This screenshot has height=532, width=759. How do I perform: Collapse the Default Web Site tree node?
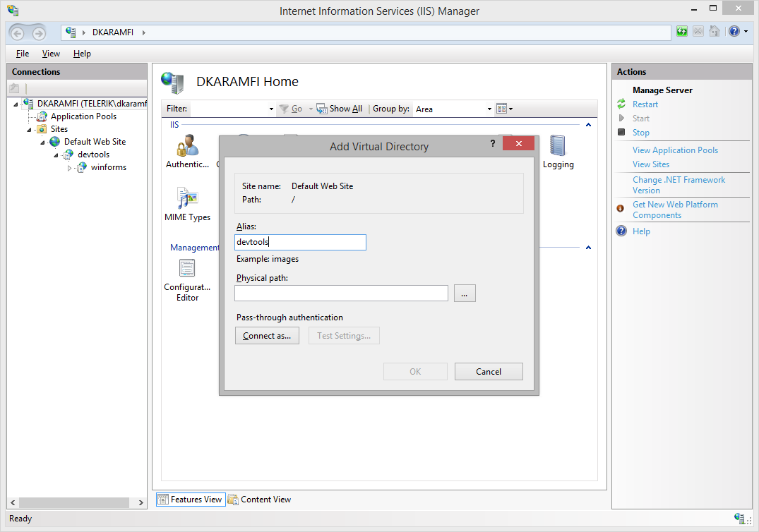(42, 142)
